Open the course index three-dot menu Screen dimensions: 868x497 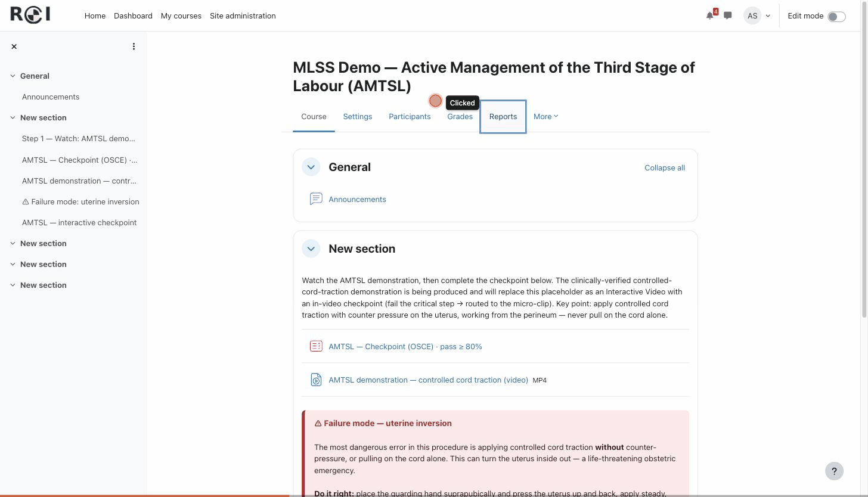click(x=134, y=46)
